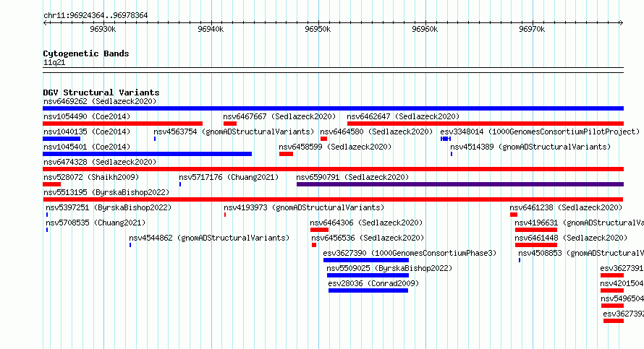Select small red bar under nsv6464580
The image size is (644, 349).
click(x=323, y=139)
